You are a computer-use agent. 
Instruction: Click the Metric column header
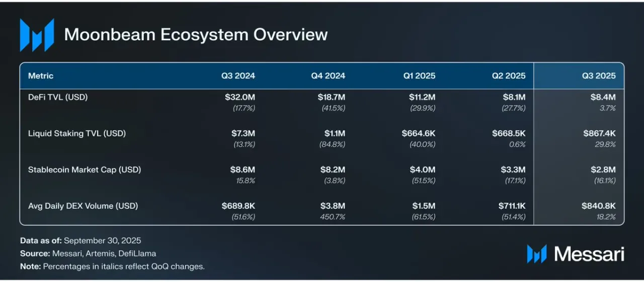click(x=41, y=76)
